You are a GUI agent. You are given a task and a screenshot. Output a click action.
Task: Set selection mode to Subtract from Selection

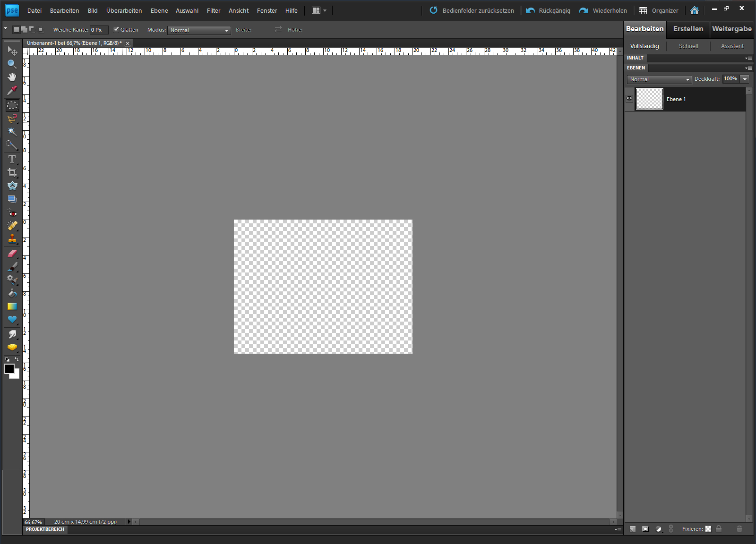[x=32, y=30]
